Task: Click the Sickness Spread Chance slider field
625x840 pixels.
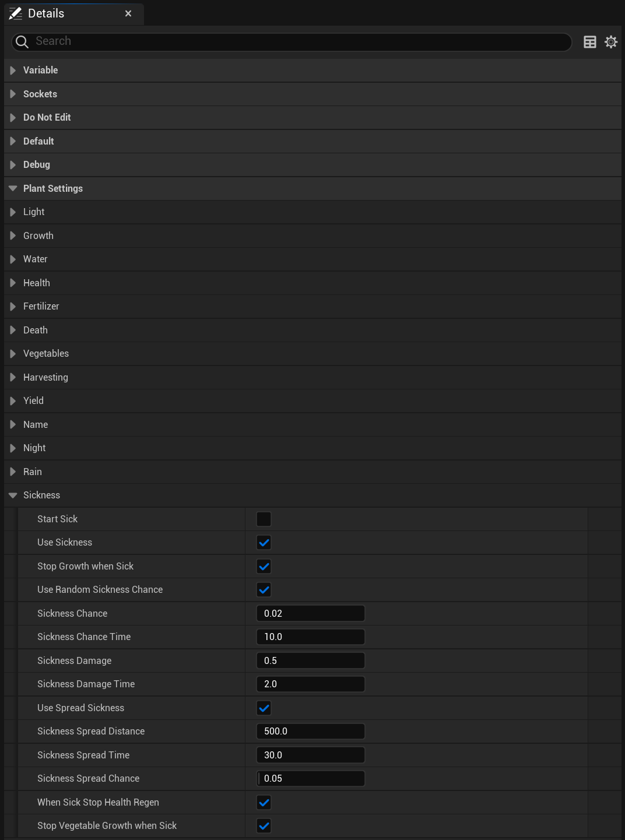Action: [310, 778]
